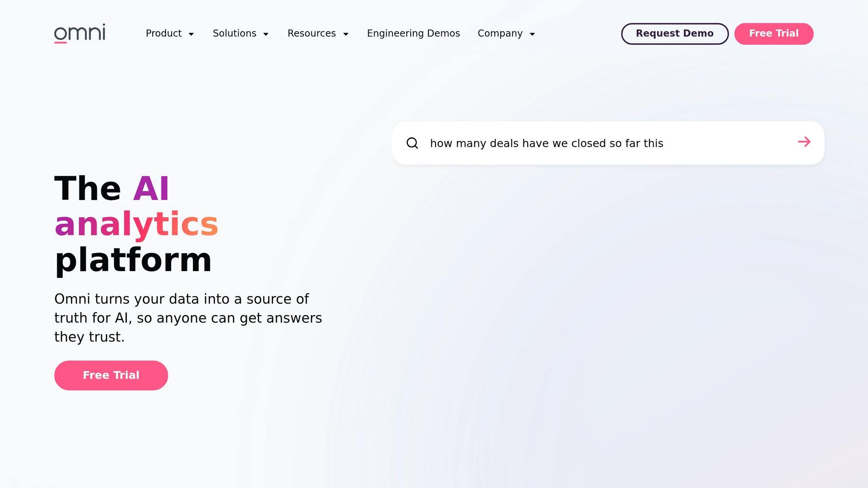868x488 pixels.
Task: Click the gradient 'AI' headline word
Action: [151, 189]
